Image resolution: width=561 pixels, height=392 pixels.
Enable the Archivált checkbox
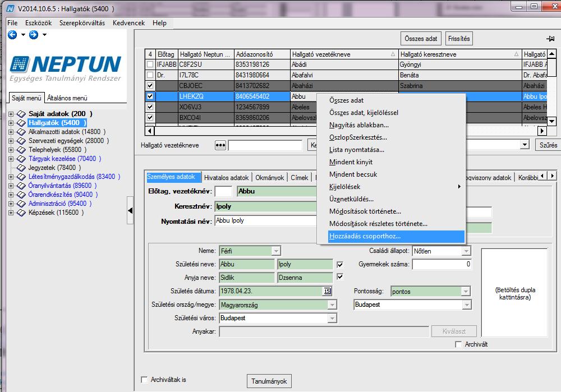pyautogui.click(x=458, y=344)
